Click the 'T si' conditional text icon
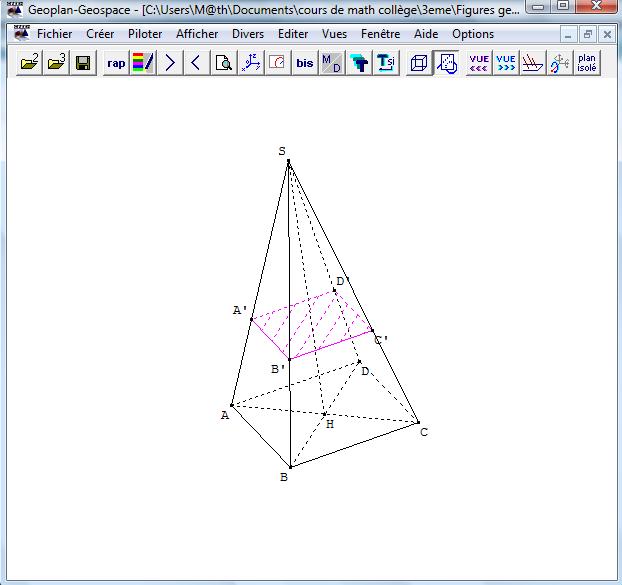 click(386, 63)
